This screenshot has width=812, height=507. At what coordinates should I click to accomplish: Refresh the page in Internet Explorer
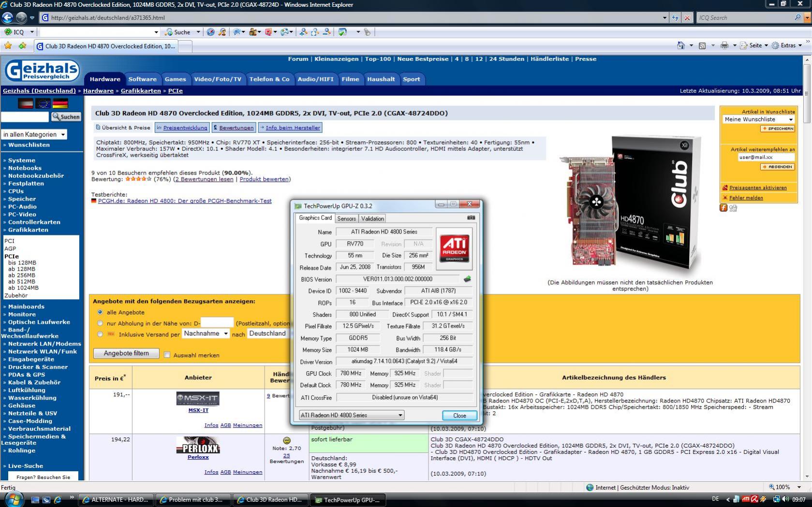pos(675,18)
